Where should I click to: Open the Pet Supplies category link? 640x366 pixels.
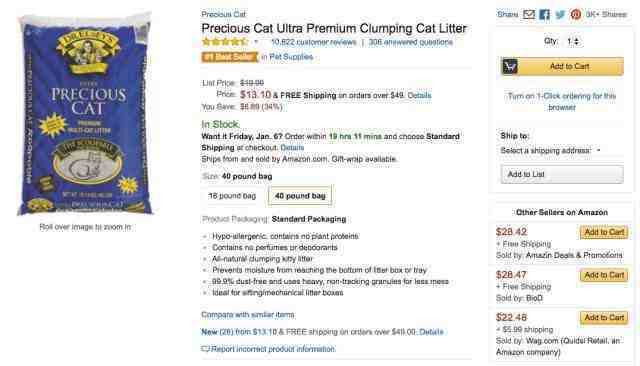291,57
